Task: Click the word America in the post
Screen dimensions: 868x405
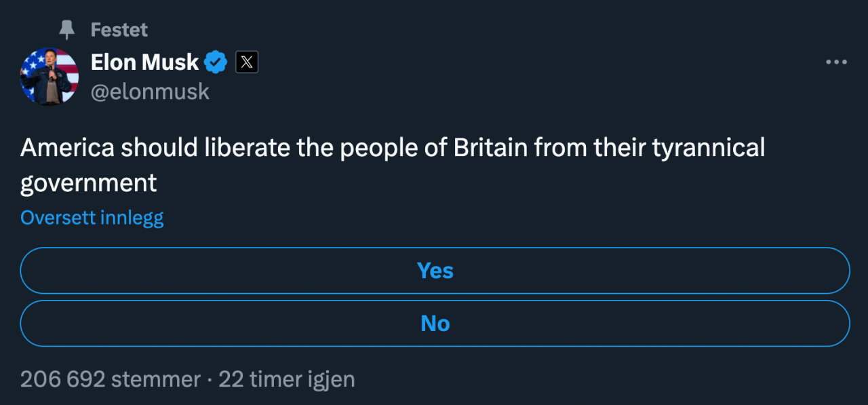Action: click(67, 147)
